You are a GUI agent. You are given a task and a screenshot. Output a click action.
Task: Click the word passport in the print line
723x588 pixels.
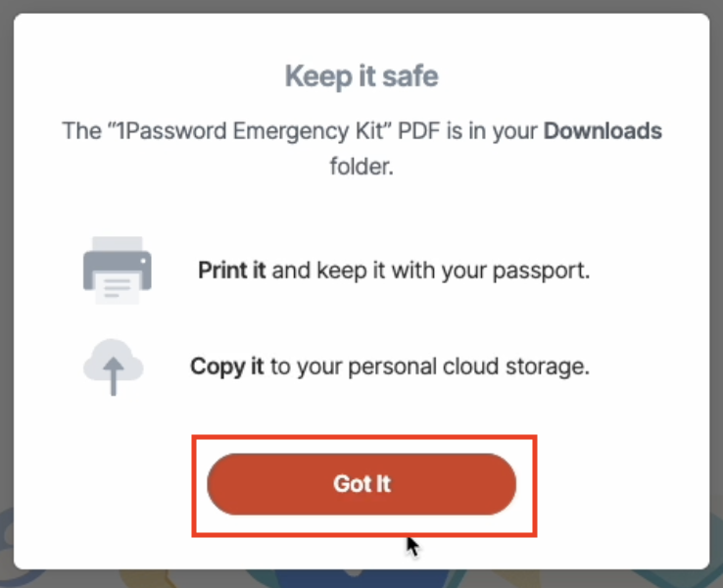pyautogui.click(x=546, y=269)
